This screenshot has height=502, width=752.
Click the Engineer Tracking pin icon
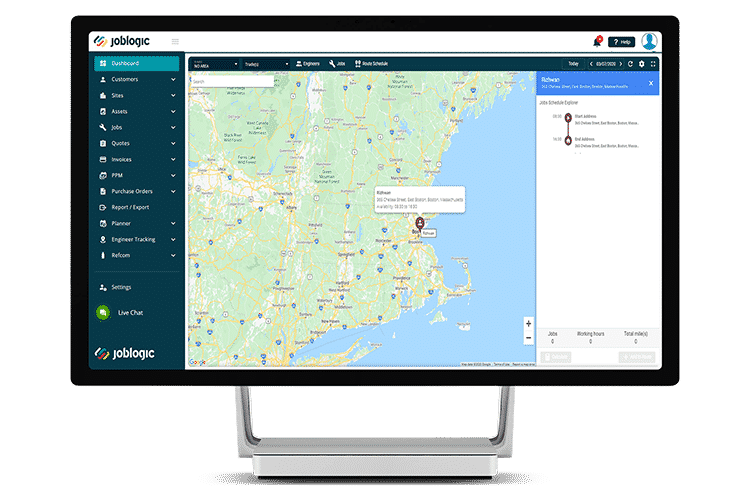click(x=103, y=239)
